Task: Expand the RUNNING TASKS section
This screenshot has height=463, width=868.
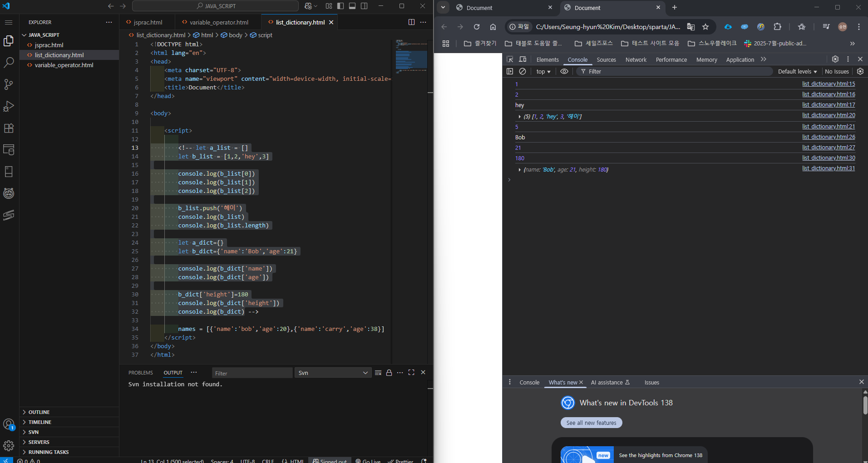Action: [69, 452]
